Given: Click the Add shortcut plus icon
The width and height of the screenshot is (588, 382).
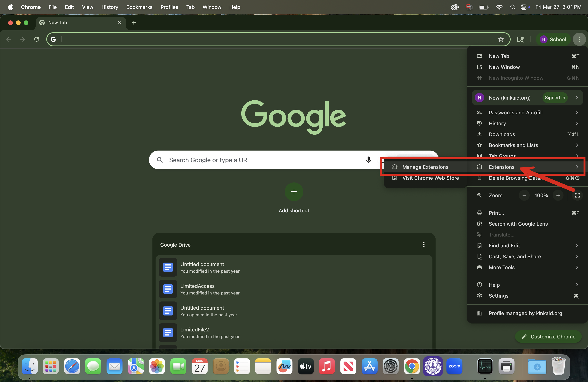Looking at the screenshot, I should point(294,192).
